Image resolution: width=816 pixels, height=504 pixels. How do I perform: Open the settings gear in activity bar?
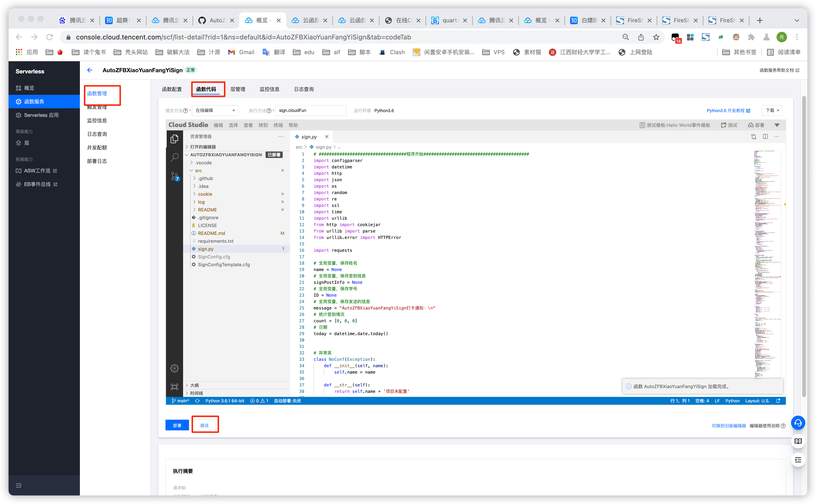coord(174,368)
